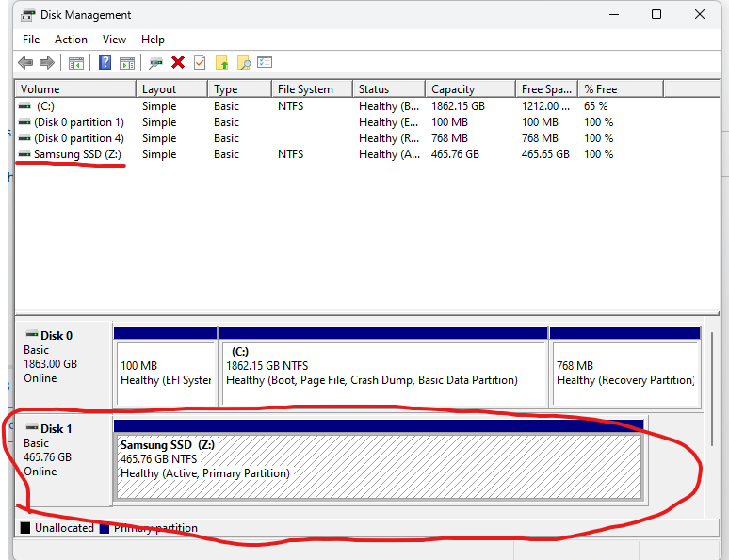Click the folder search magnifier icon
The image size is (729, 560).
244,62
